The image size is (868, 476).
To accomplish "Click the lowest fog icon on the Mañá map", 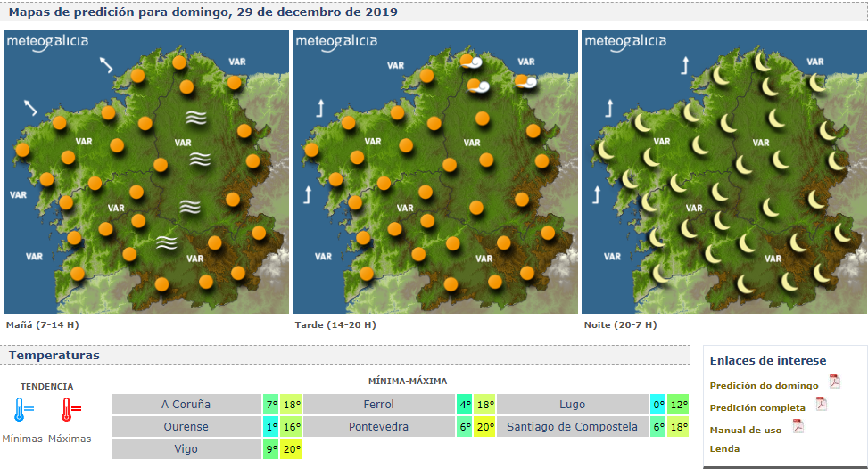I will coord(167,242).
